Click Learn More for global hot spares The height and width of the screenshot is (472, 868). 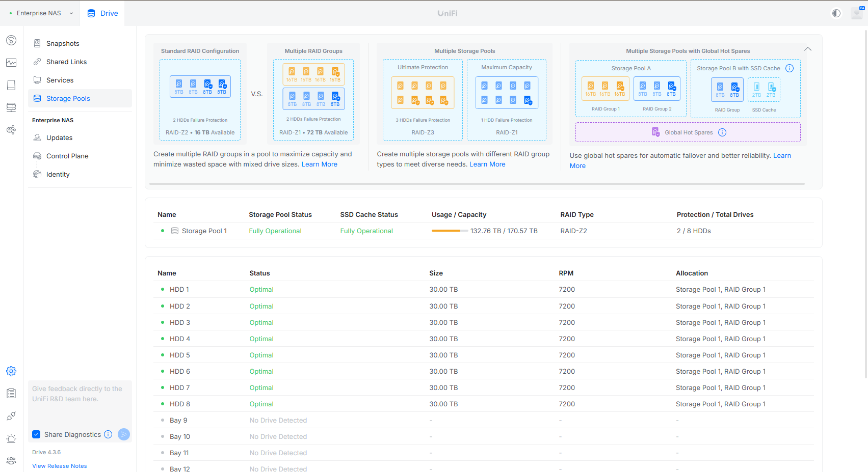pyautogui.click(x=680, y=160)
